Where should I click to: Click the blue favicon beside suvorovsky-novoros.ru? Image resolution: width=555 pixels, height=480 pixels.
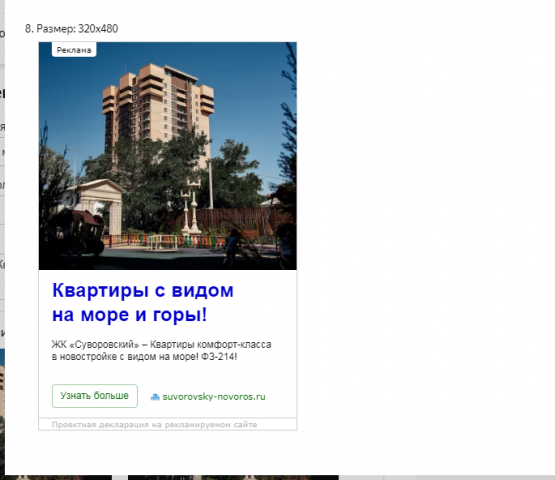155,397
